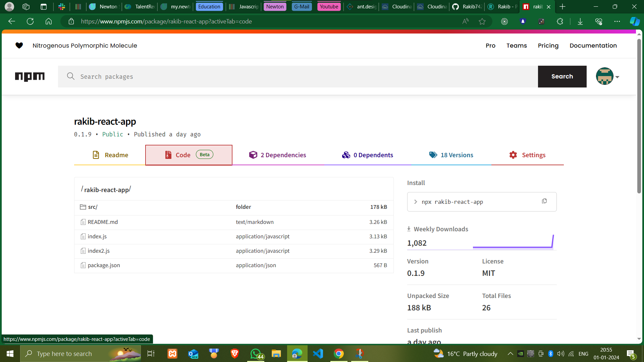Screen dimensions: 644x362
Task: Open the notification center
Action: 631,354
